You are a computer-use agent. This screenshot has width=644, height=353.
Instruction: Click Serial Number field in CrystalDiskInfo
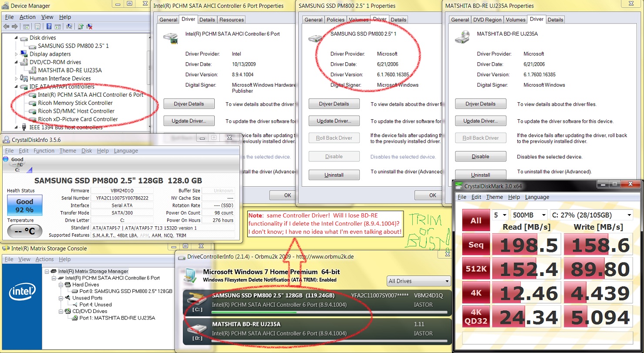[x=121, y=198]
